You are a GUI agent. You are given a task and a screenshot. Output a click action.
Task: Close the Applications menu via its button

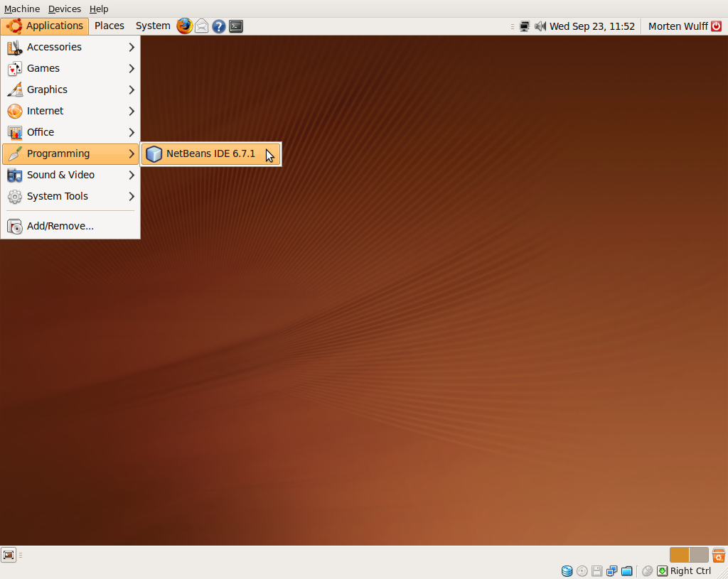tap(45, 26)
